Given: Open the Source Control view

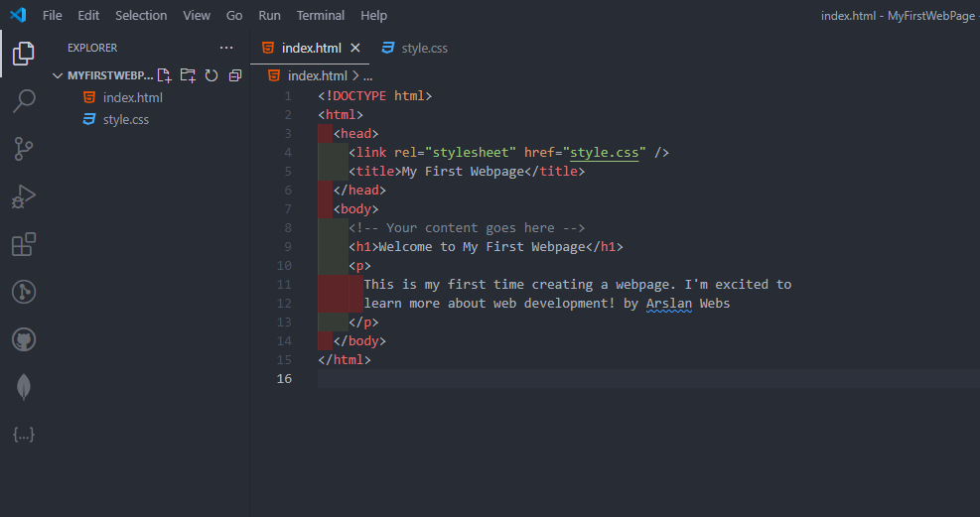Looking at the screenshot, I should coord(23,149).
